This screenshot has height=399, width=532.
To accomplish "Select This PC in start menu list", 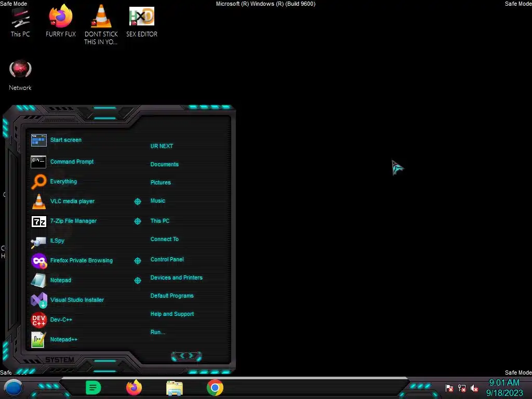I will 160,221.
